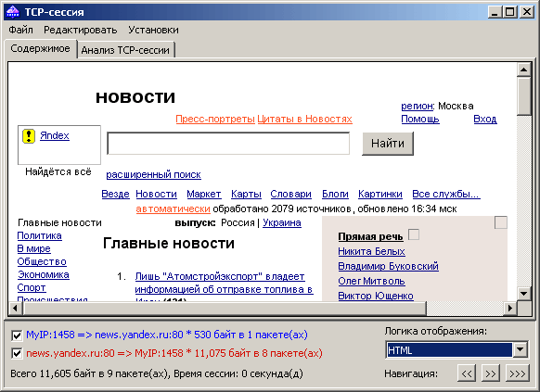Click the Яndex link
This screenshot has width=540, height=392.
tap(55, 135)
